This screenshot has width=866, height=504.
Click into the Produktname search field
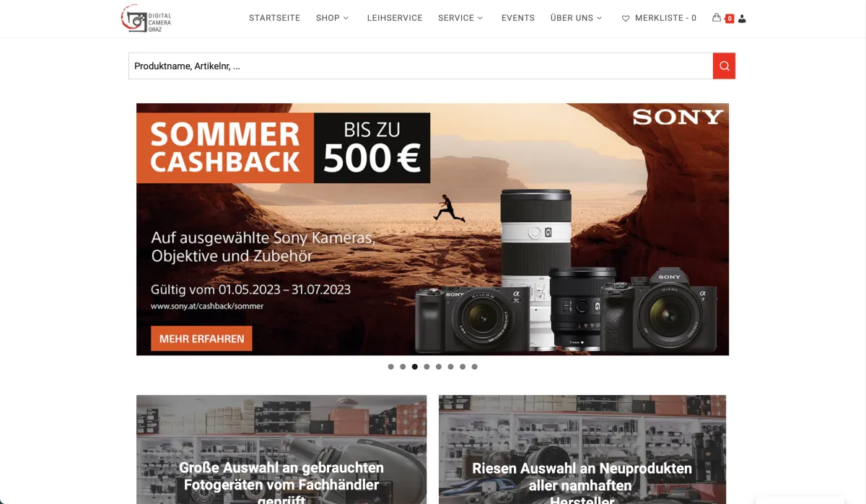(x=421, y=66)
